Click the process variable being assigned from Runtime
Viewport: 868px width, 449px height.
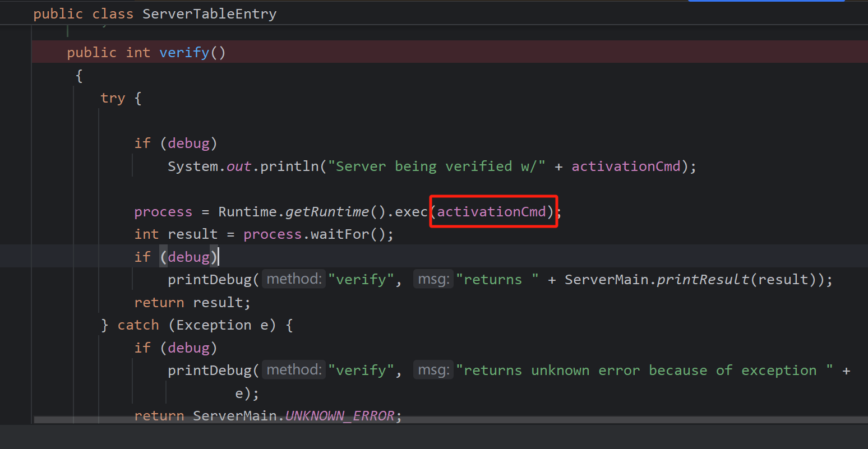coord(163,212)
